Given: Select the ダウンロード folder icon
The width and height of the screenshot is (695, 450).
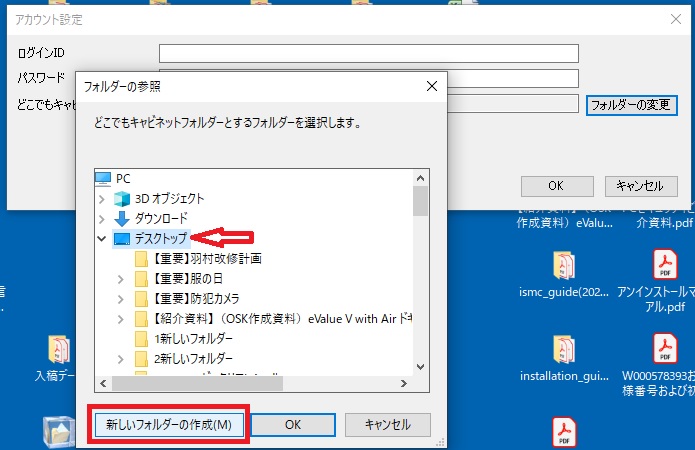Looking at the screenshot, I should 122,218.
